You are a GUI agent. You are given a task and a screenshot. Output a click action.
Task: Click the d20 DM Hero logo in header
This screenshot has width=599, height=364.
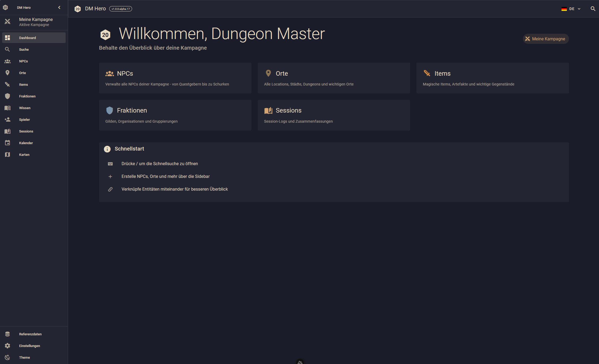click(x=78, y=9)
